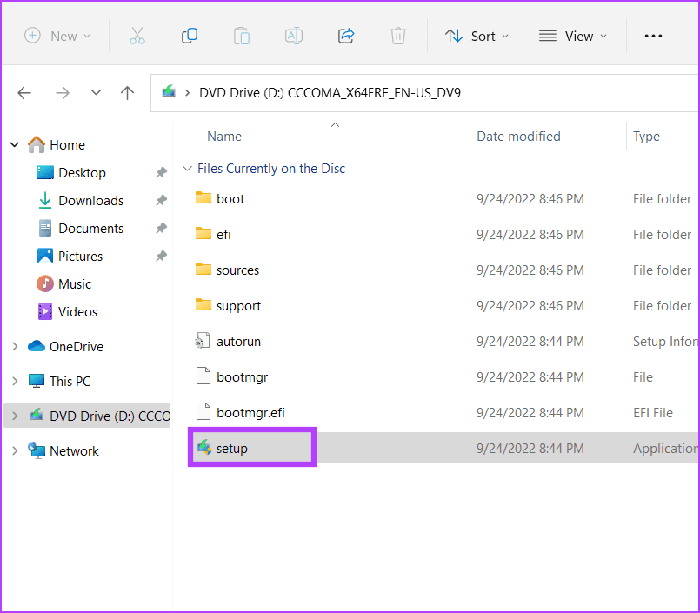Collapse Files Currently on the Disc group

click(188, 169)
